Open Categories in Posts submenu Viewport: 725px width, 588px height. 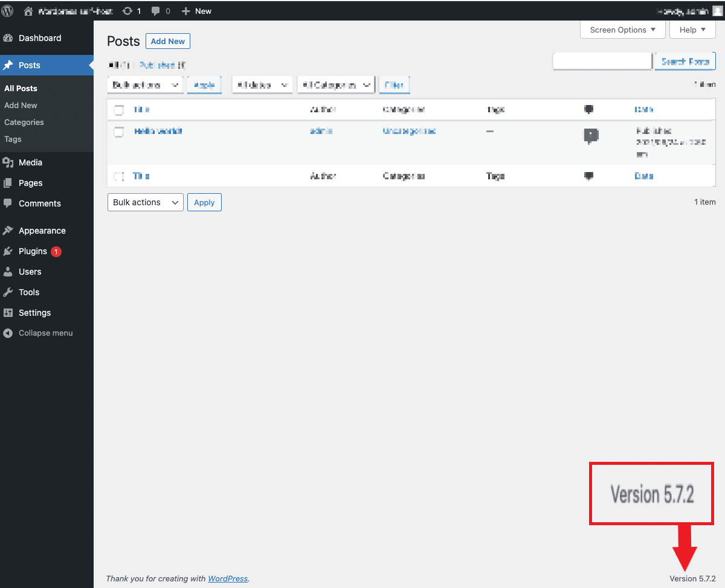[x=24, y=122]
